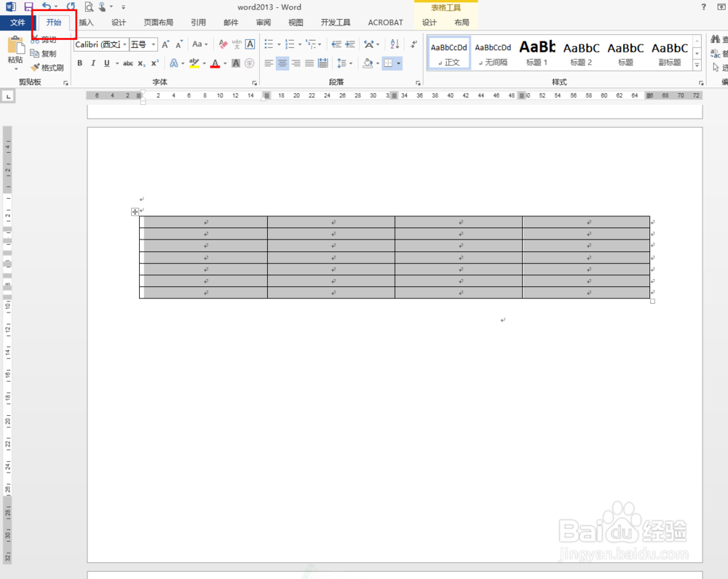Screen dimensions: 728x579
Task: Toggle show/hide paragraph marks
Action: [x=414, y=44]
